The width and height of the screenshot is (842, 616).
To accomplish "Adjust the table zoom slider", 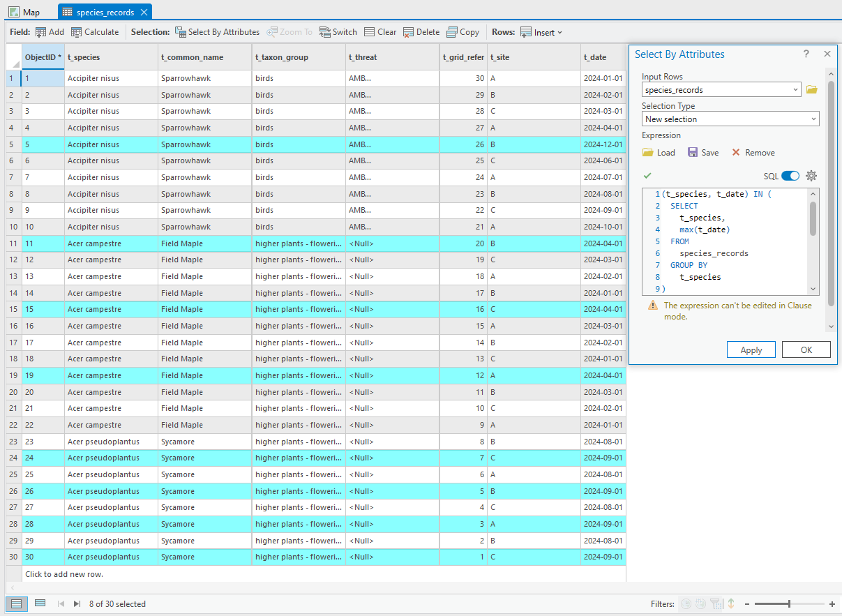I will point(789,604).
